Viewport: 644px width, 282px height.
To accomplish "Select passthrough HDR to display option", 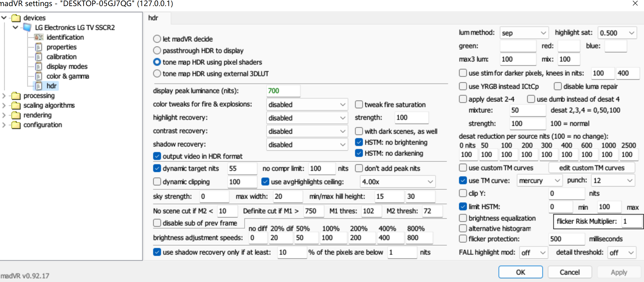I will [157, 51].
